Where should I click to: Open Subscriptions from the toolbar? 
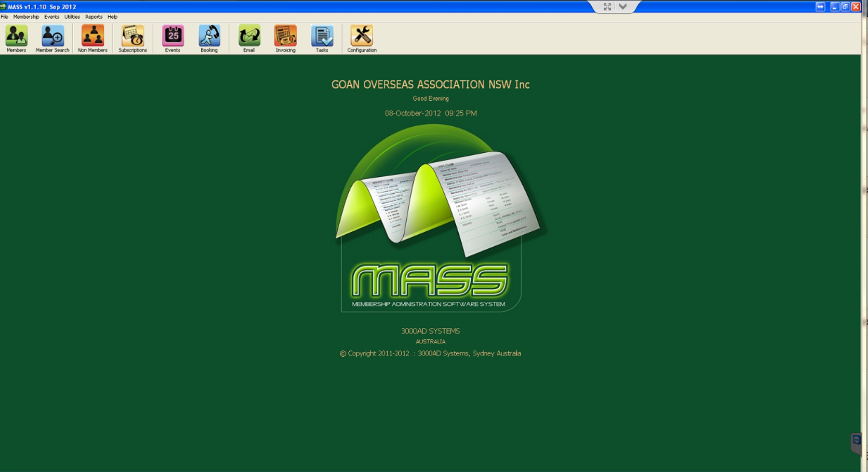click(133, 36)
